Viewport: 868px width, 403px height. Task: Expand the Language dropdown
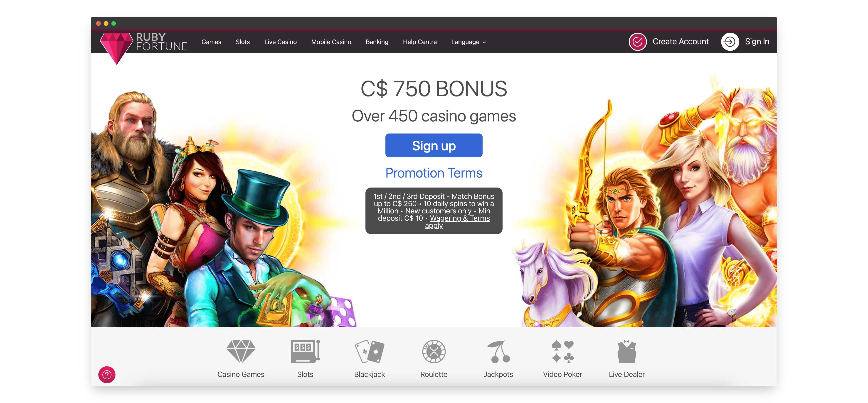(x=468, y=42)
